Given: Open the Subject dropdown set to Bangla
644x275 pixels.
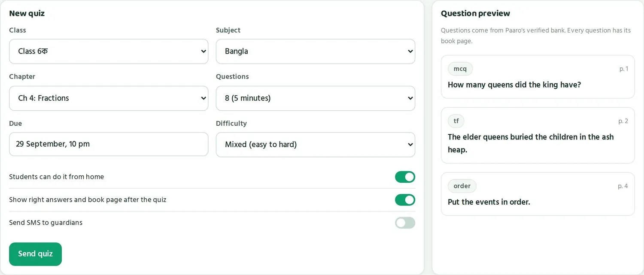Looking at the screenshot, I should [x=316, y=51].
